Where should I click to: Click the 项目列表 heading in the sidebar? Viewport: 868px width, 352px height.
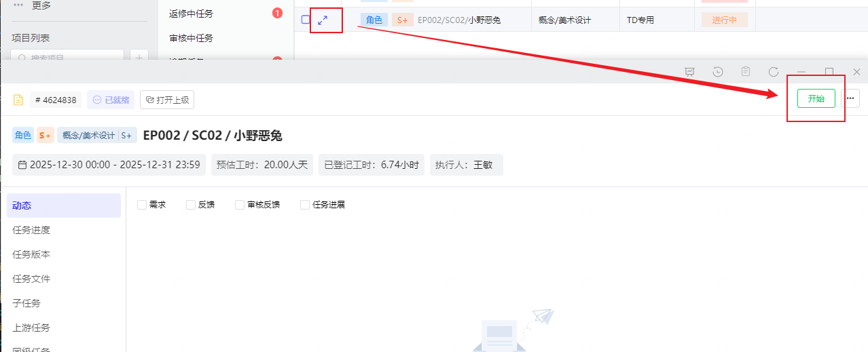pyautogui.click(x=31, y=38)
